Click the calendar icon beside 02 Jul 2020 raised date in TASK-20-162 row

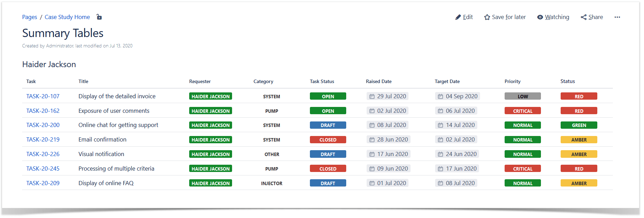tap(372, 111)
